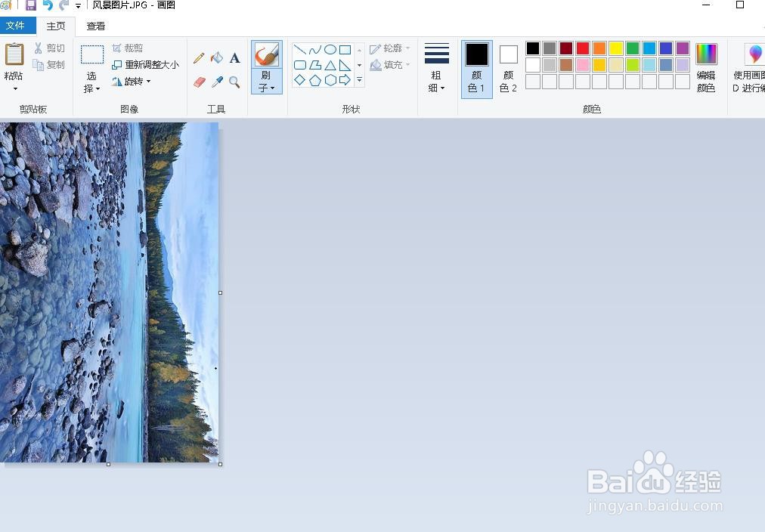Select the Fill with color bucket tool
Viewport: 765px width, 532px height.
pos(218,57)
